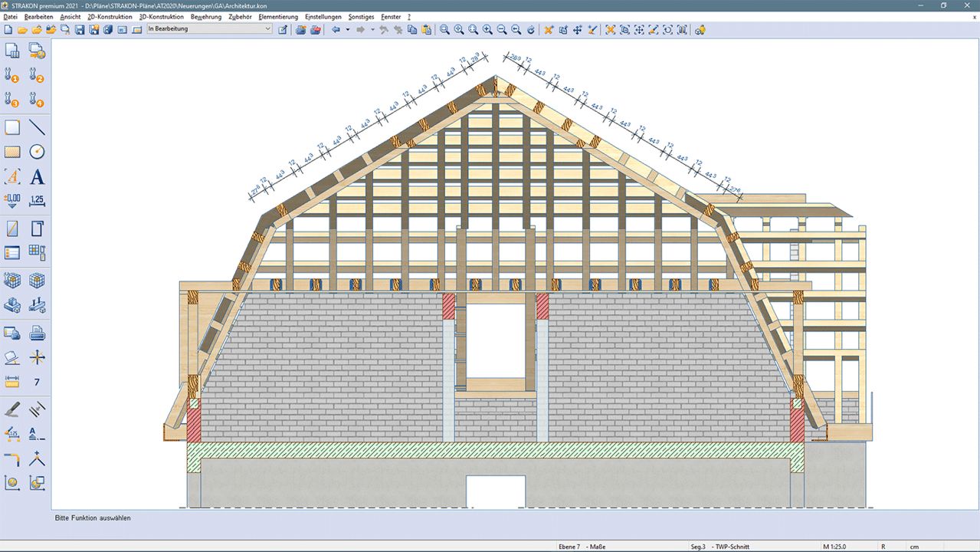Viewport: 980px width, 552px height.
Task: Expand the arrow beside the grey forward button
Action: (372, 30)
